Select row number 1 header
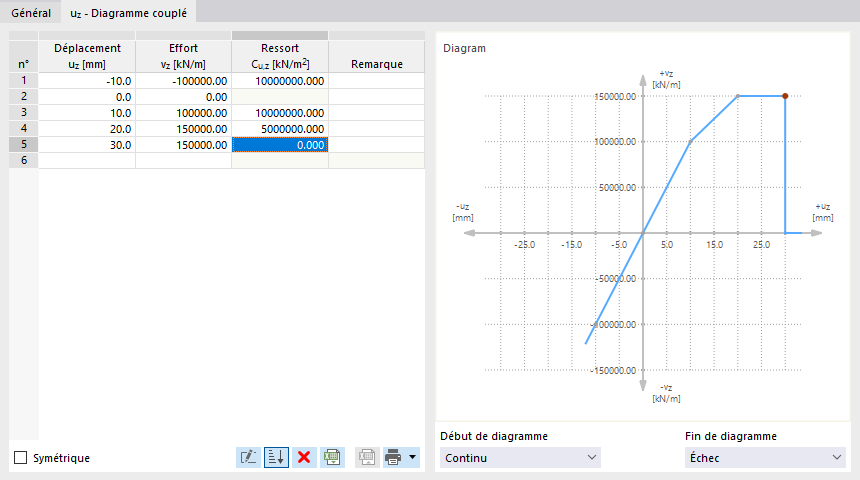This screenshot has width=860, height=480. point(24,81)
